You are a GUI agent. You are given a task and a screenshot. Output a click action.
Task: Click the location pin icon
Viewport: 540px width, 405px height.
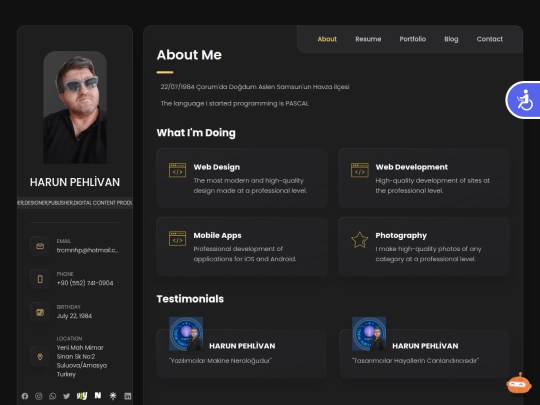pos(40,356)
